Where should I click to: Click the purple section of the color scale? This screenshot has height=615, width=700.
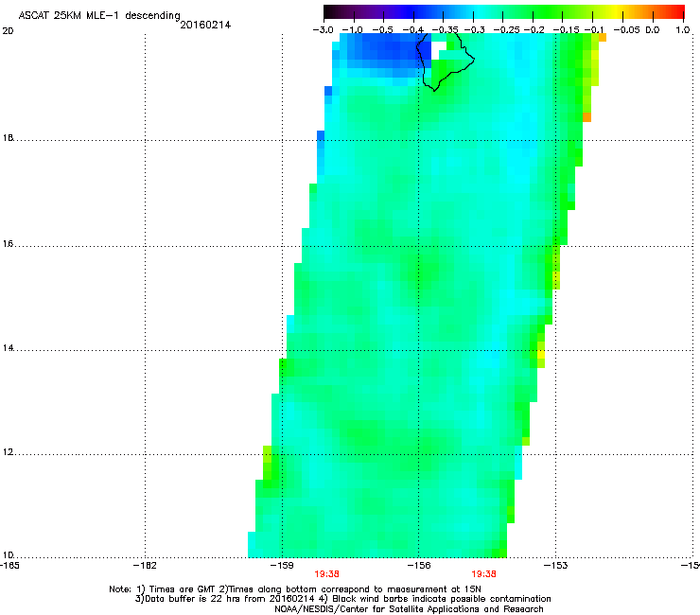pos(379,12)
